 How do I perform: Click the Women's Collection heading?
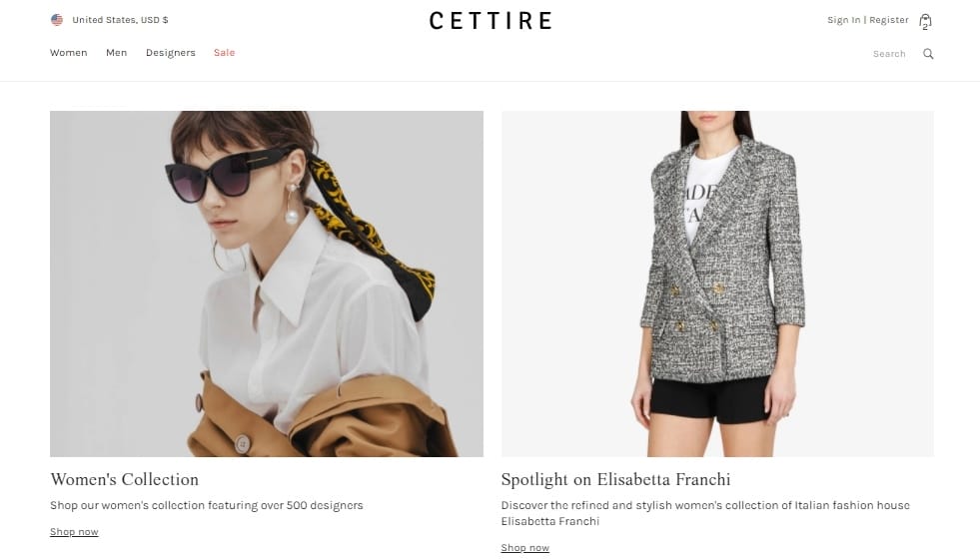[x=125, y=479]
